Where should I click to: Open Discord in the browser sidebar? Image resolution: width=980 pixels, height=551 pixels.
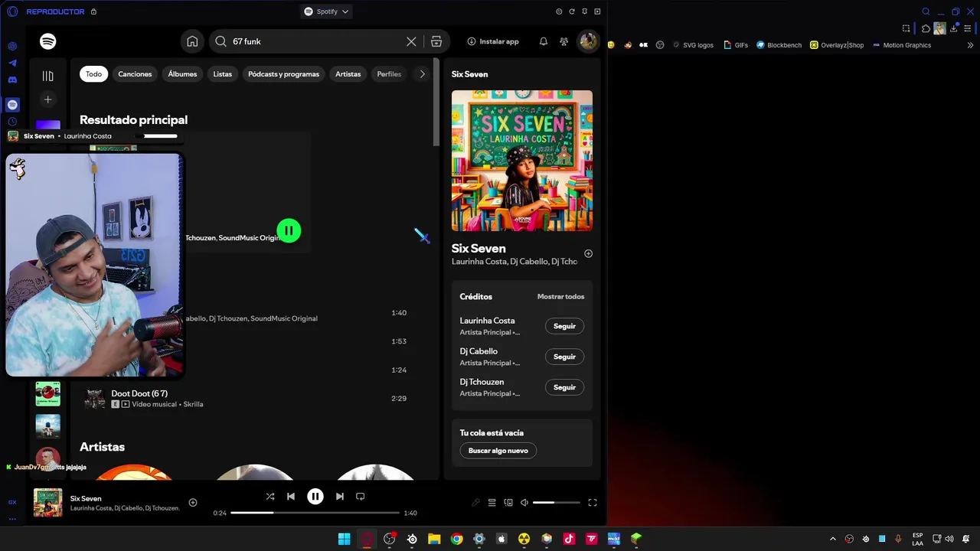click(x=12, y=80)
